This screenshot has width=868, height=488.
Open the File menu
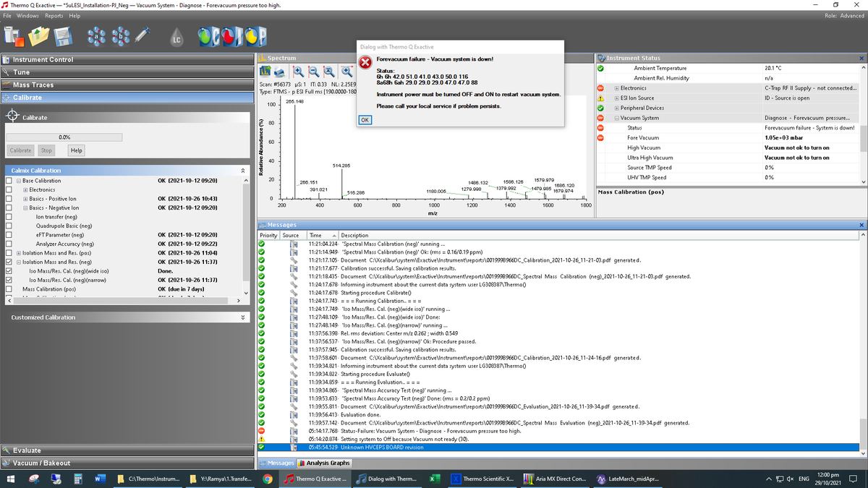click(8, 16)
